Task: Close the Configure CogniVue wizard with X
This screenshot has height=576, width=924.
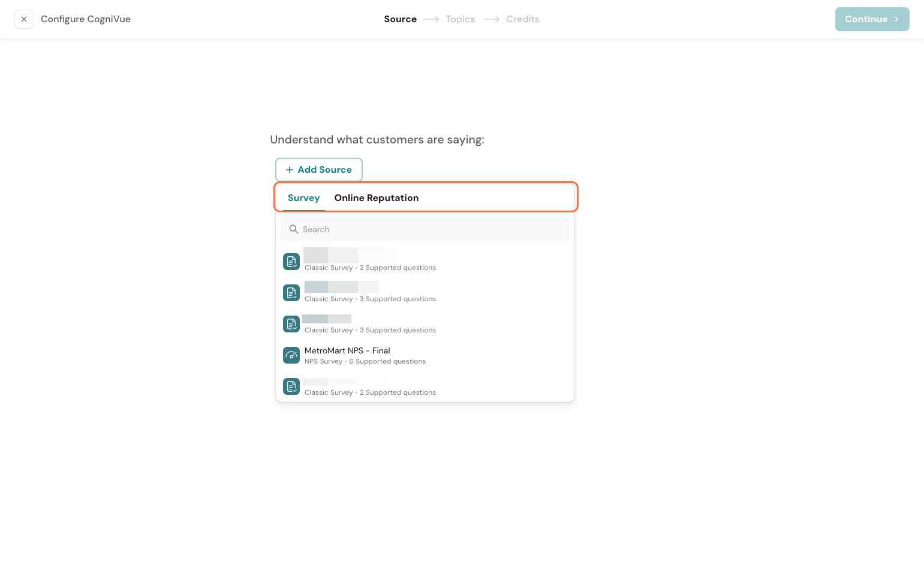Action: coord(24,19)
